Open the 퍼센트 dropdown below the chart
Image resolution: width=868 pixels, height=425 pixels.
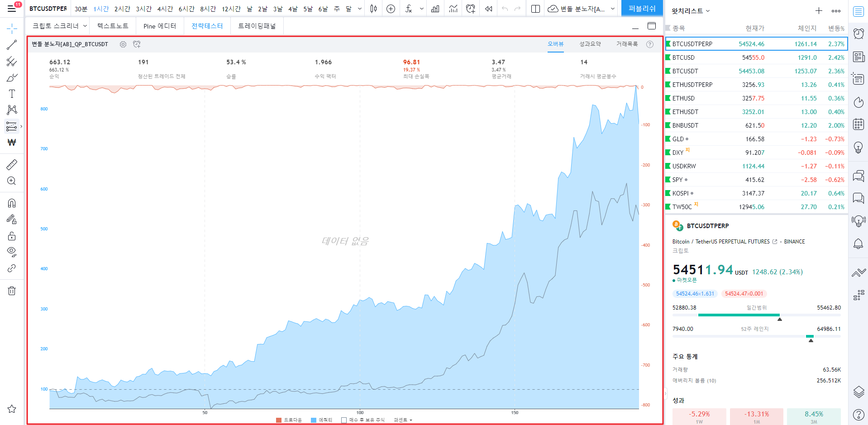402,420
